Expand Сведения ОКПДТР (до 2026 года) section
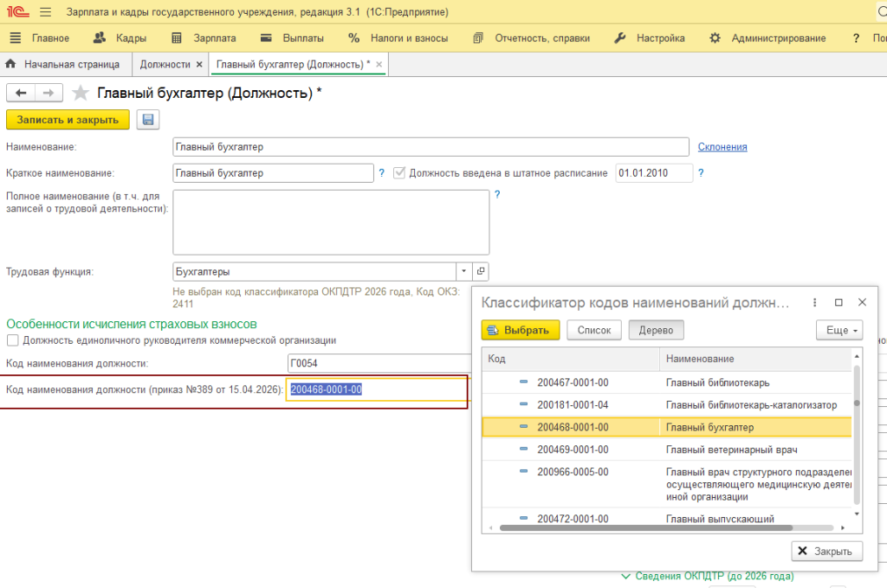This screenshot has height=588, width=887. [708, 576]
